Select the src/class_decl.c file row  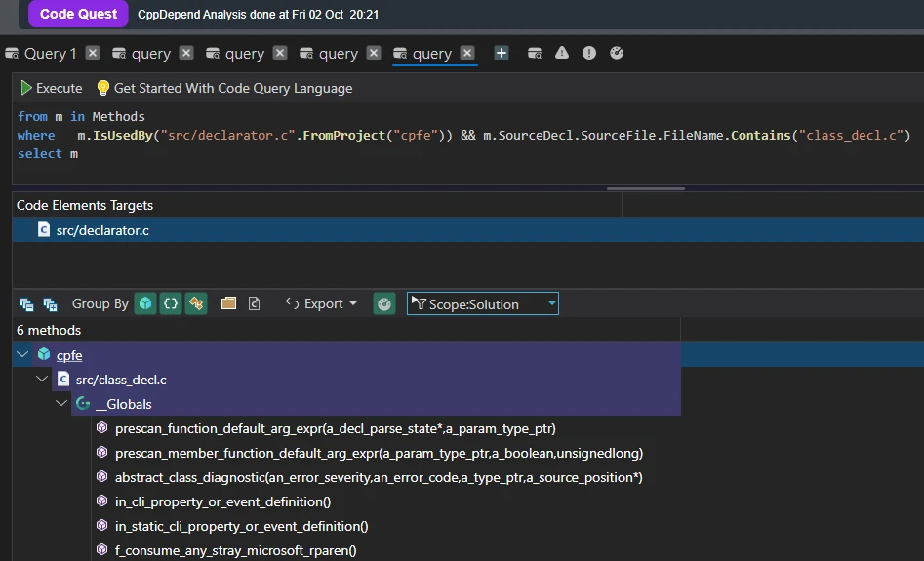coord(366,380)
